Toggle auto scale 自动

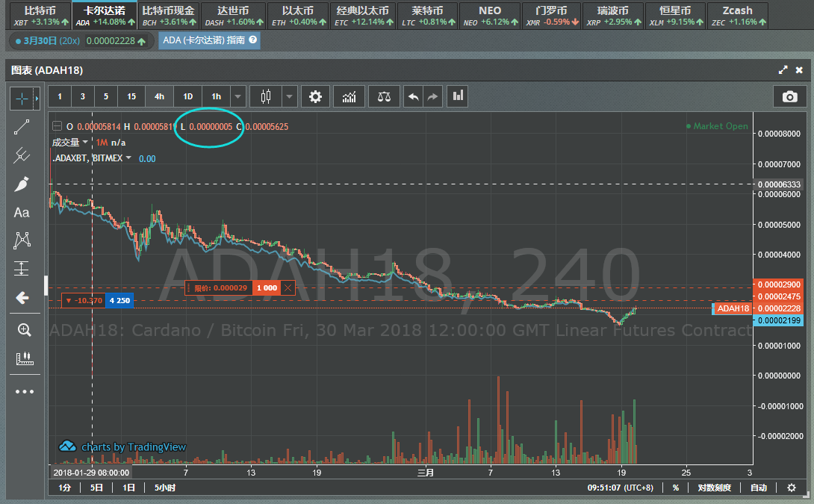tap(759, 488)
